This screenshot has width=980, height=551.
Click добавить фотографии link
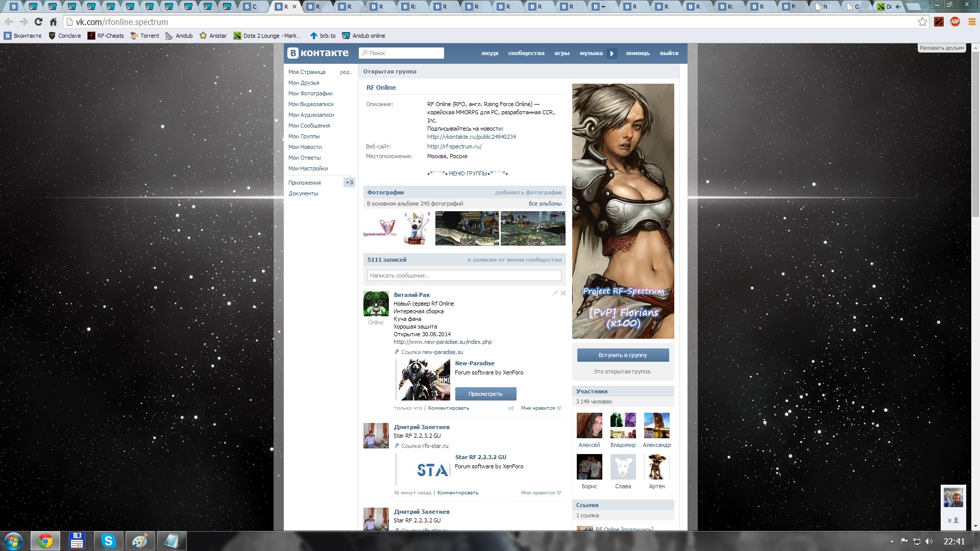528,192
